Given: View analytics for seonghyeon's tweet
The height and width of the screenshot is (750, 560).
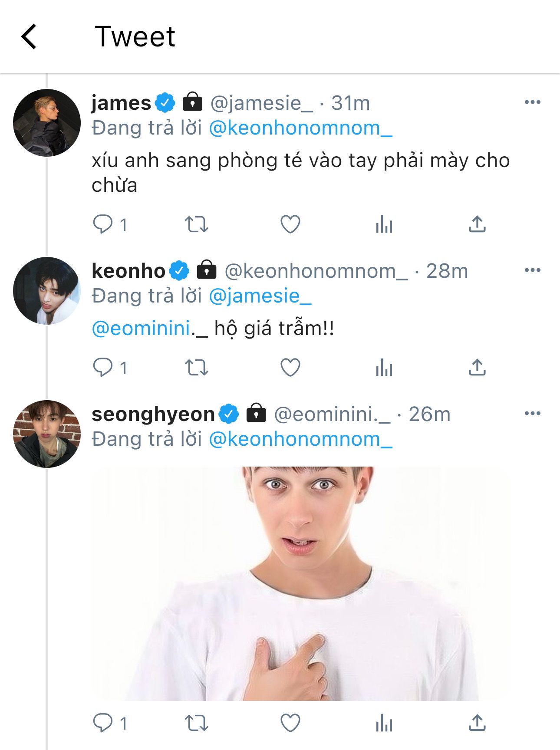Looking at the screenshot, I should pos(384,724).
